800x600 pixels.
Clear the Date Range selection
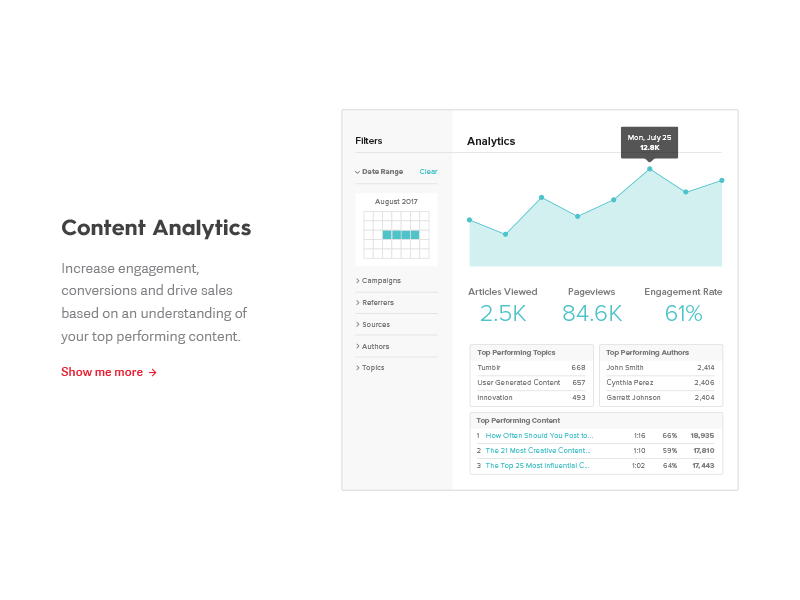tap(428, 171)
